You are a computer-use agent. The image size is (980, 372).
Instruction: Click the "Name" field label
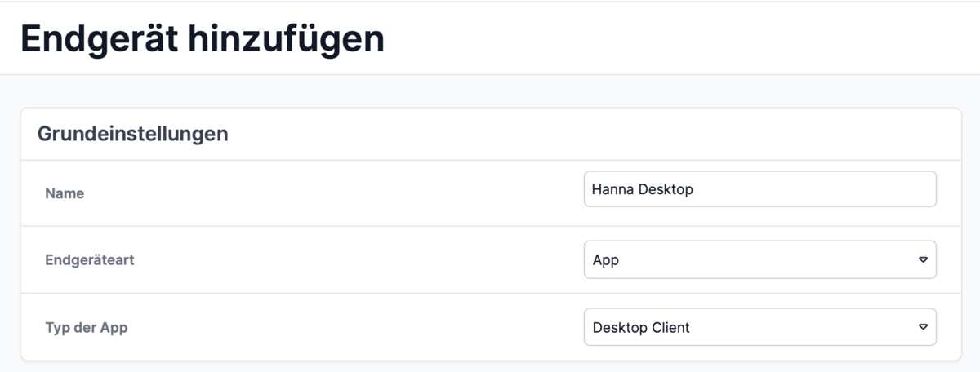(65, 194)
